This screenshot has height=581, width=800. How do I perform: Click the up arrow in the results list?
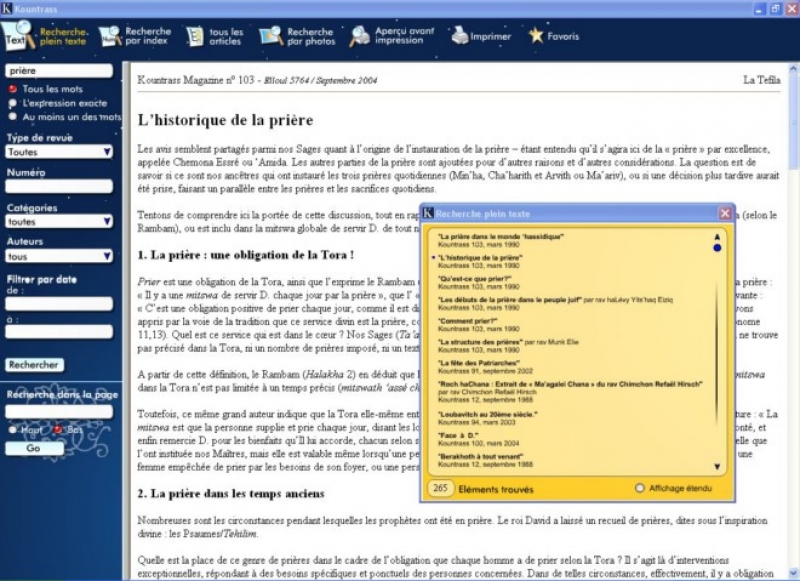tap(717, 237)
